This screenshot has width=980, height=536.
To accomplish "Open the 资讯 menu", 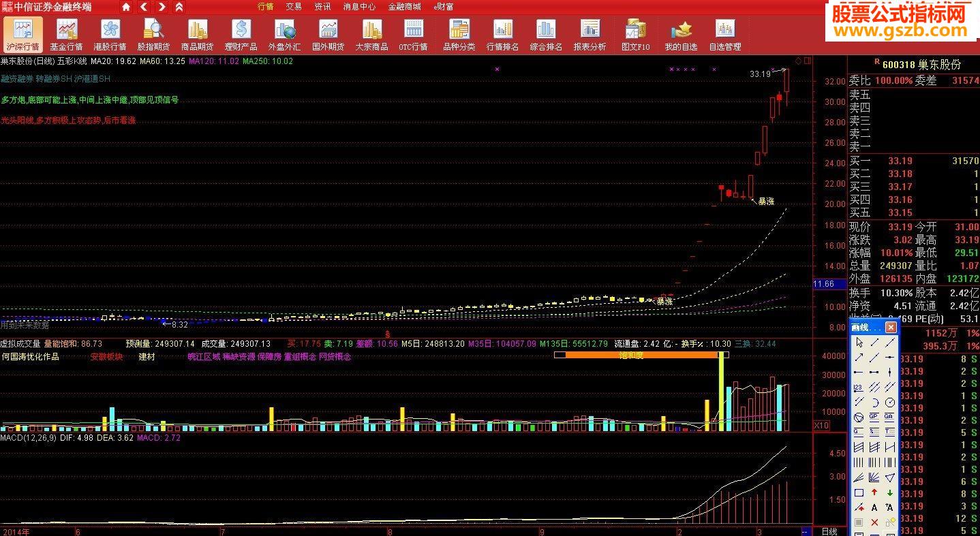I will click(x=322, y=7).
